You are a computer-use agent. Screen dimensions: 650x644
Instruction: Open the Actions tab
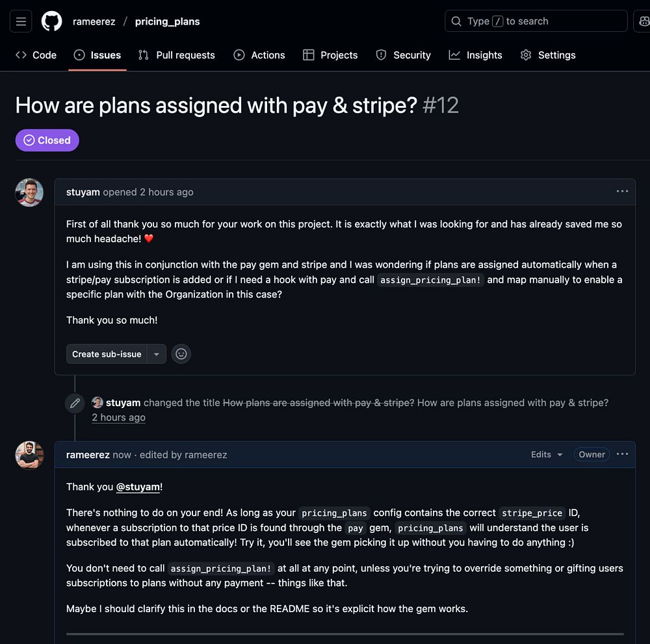point(259,55)
